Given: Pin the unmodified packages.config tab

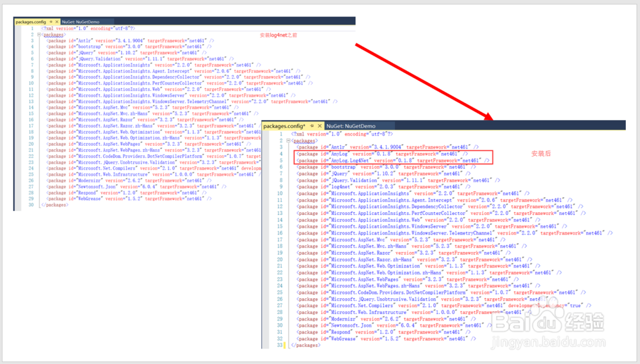Looking at the screenshot, I should tap(51, 22).
